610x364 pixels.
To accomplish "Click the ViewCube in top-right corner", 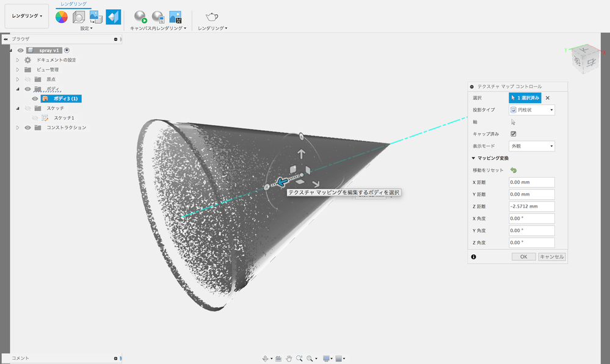I will click(x=585, y=59).
